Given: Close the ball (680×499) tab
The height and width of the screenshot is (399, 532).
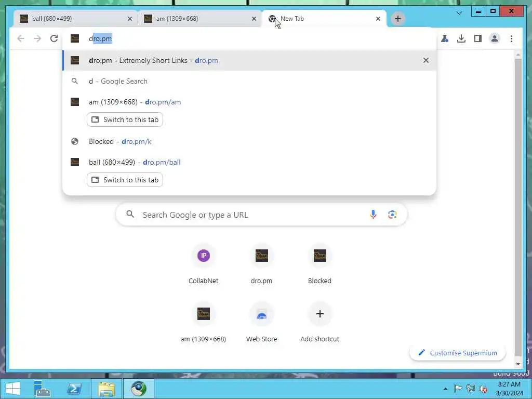Looking at the screenshot, I should pyautogui.click(x=129, y=19).
